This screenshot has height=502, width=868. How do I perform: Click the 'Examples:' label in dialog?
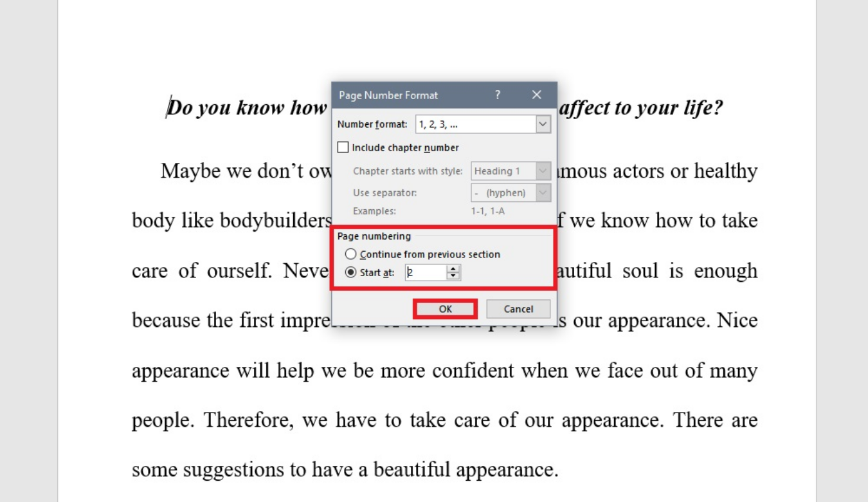coord(374,210)
